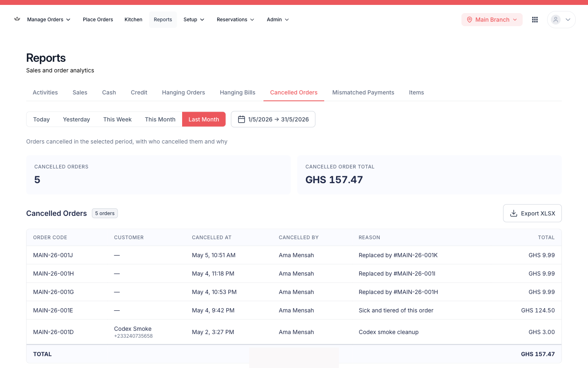Click the ORDER CODE column header
588x368 pixels.
(50, 238)
